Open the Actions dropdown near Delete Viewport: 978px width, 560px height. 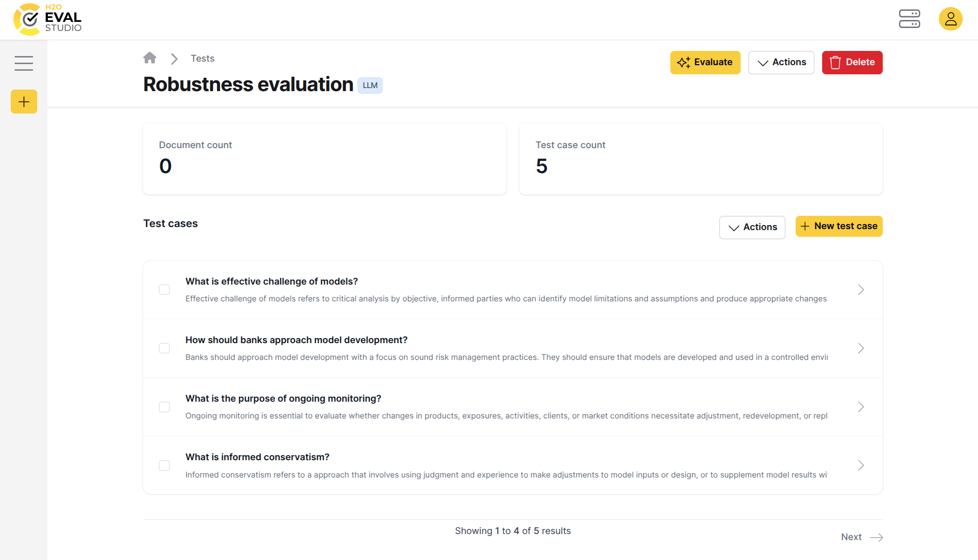coord(781,62)
